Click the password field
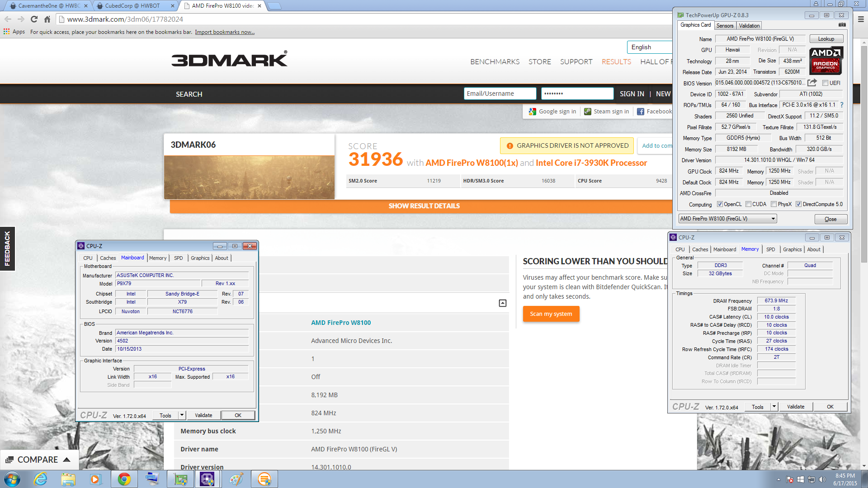The image size is (868, 488). (577, 94)
